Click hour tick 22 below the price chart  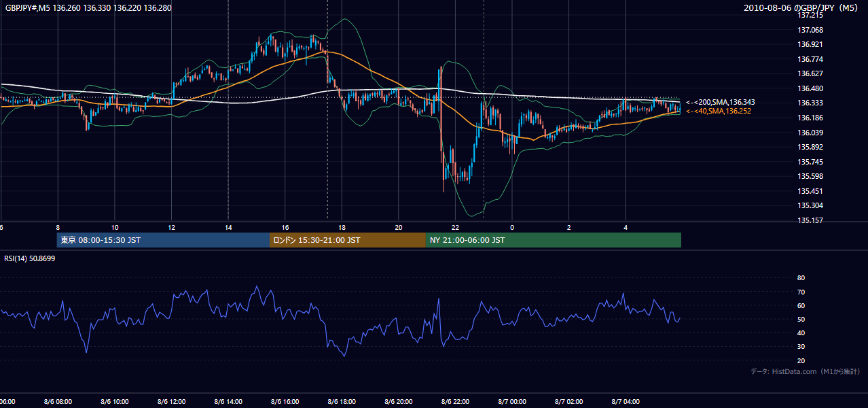click(x=455, y=227)
